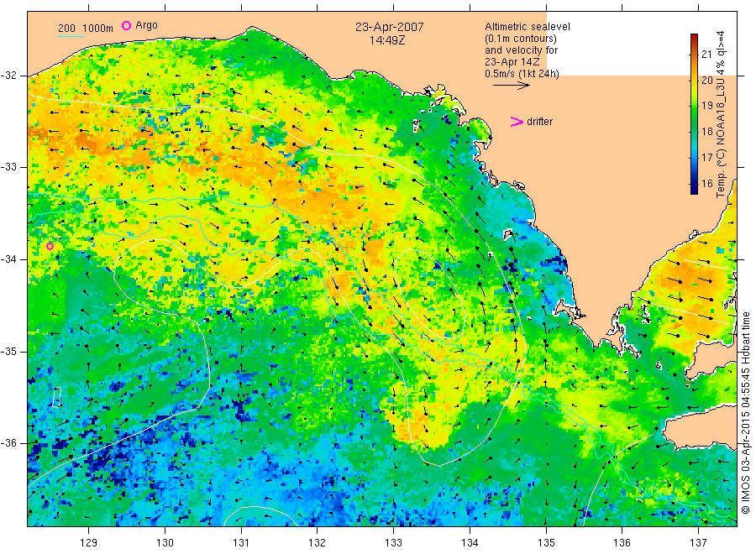
Task: Click the small white rectangular contour near 128.6E, 35.5S
Action: click(57, 397)
